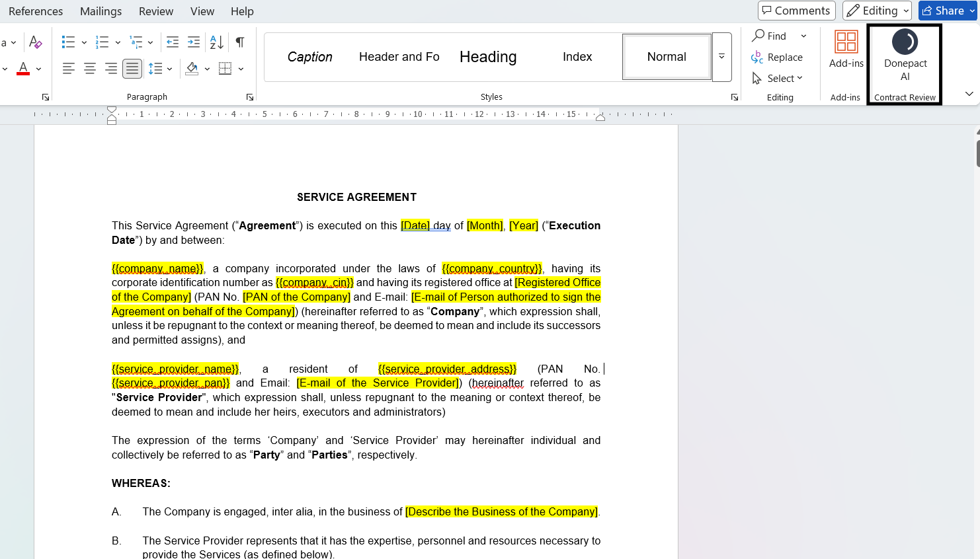
Task: Apply the Normal style
Action: pyautogui.click(x=667, y=57)
